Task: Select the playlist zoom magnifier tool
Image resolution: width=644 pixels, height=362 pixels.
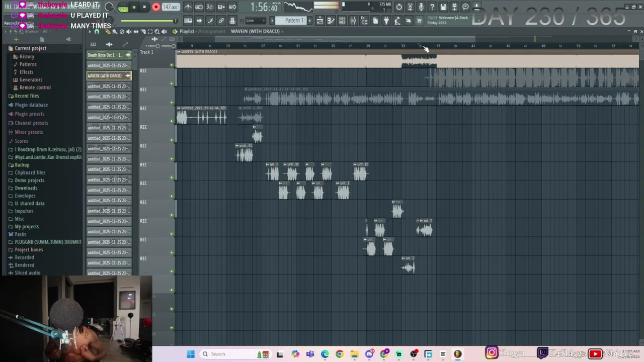Action: (157, 32)
